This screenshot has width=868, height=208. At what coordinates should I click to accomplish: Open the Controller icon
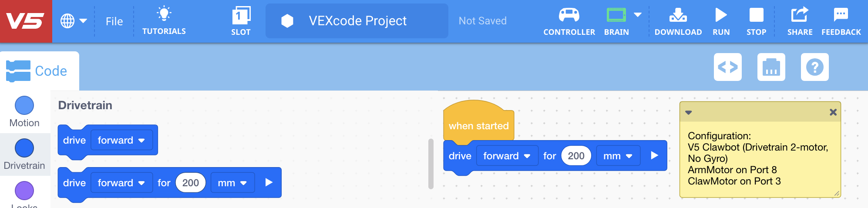click(x=569, y=16)
